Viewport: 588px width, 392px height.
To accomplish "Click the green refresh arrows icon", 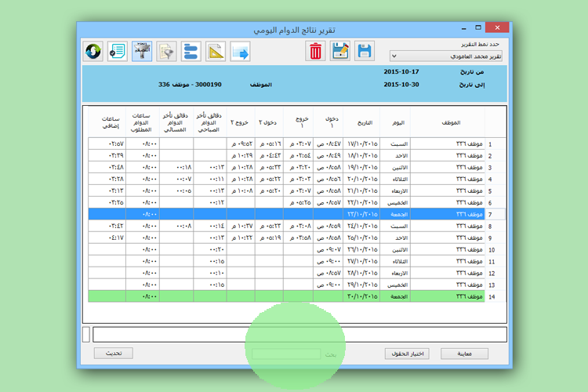I will (93, 51).
